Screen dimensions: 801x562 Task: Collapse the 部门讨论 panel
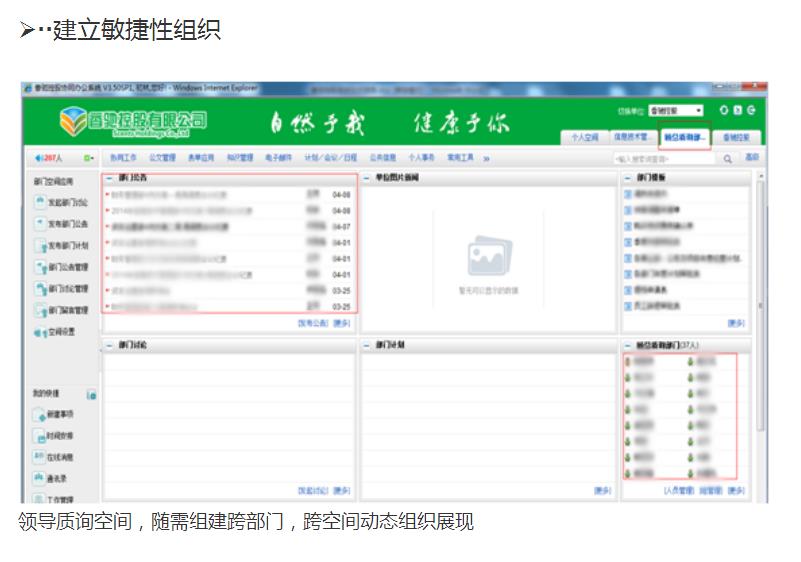click(108, 345)
